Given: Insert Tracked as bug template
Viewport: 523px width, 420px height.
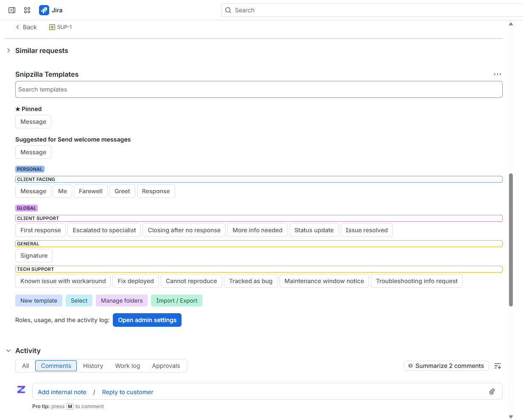Looking at the screenshot, I should [x=251, y=281].
